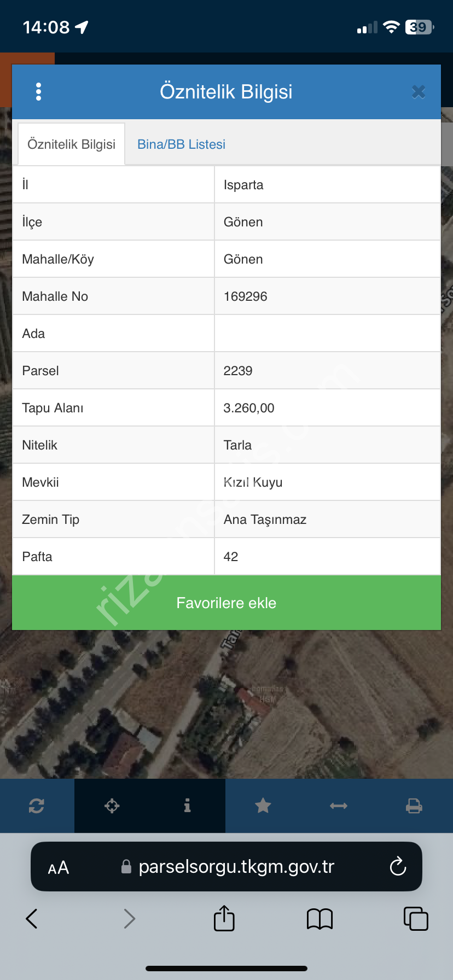This screenshot has width=453, height=980.
Task: Open the three-dot options menu
Action: tap(38, 92)
